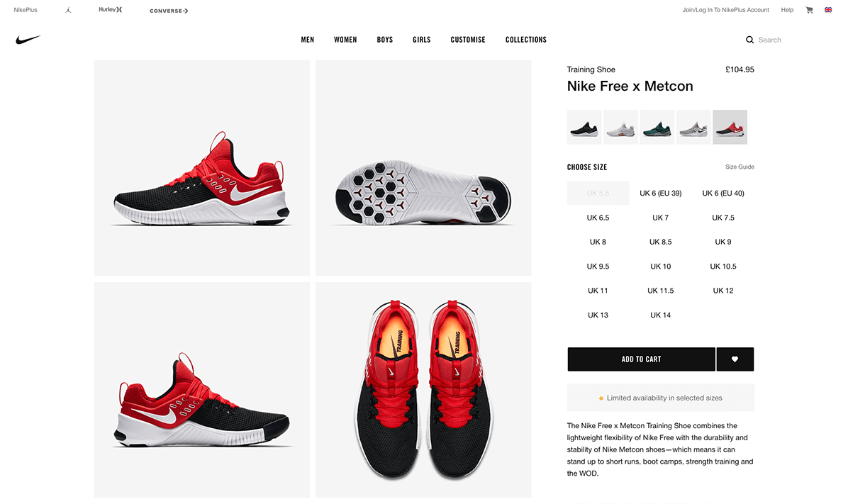Open Join/Log In To NikePlus Account

[725, 10]
